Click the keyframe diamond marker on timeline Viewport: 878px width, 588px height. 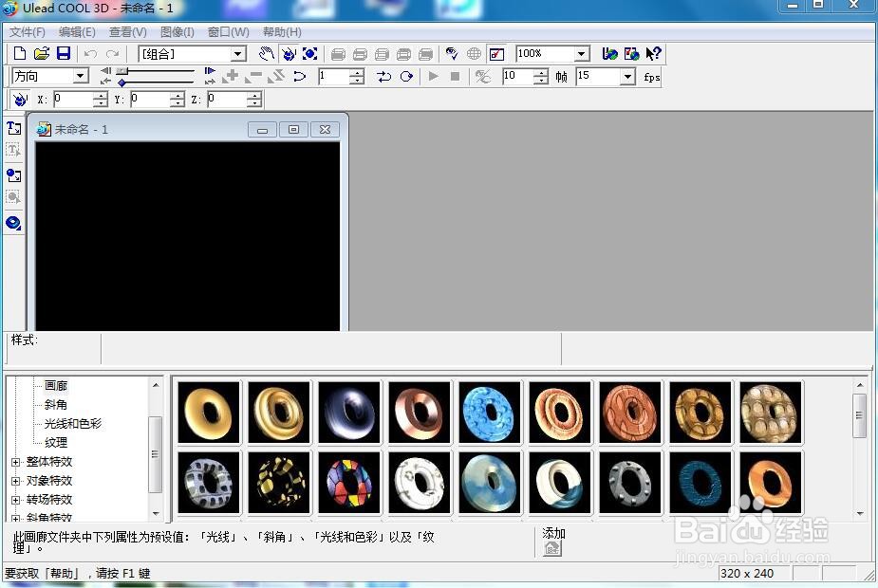(121, 83)
